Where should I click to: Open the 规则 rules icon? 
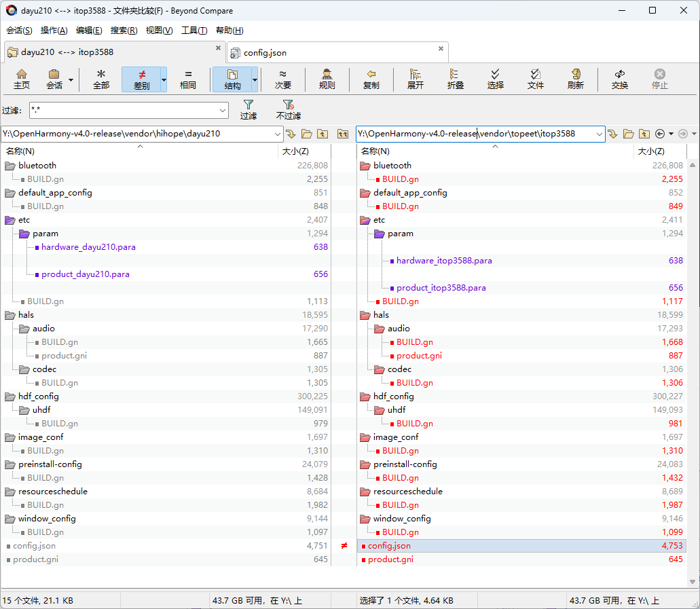click(x=327, y=79)
